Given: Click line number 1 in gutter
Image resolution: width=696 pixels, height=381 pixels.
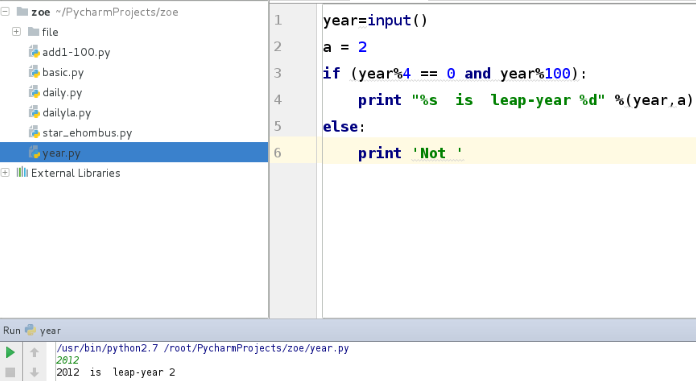Looking at the screenshot, I should point(278,20).
